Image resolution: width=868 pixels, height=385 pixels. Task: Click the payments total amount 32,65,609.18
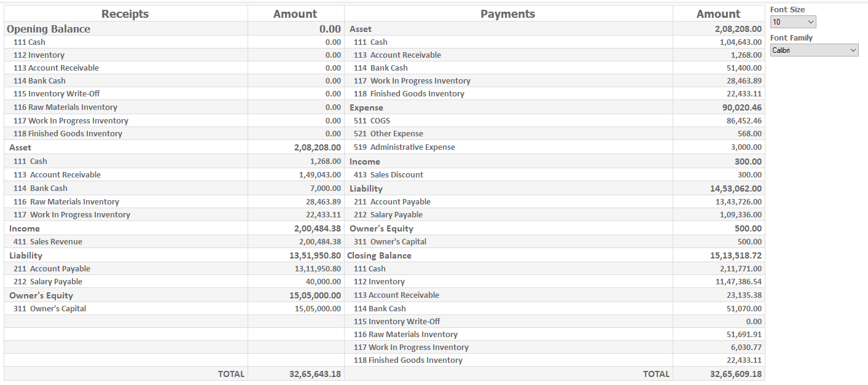pyautogui.click(x=735, y=373)
